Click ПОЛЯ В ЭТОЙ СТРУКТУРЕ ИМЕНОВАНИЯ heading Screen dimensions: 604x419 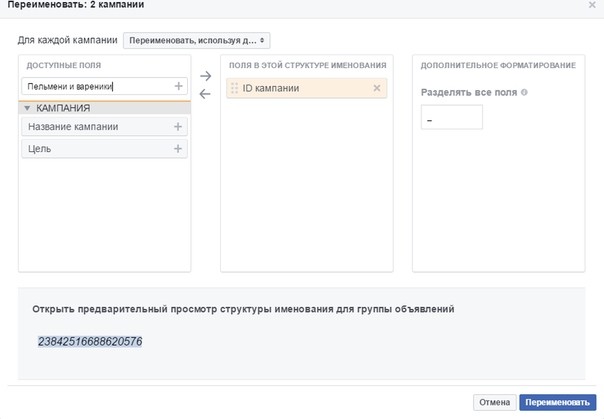(x=307, y=65)
